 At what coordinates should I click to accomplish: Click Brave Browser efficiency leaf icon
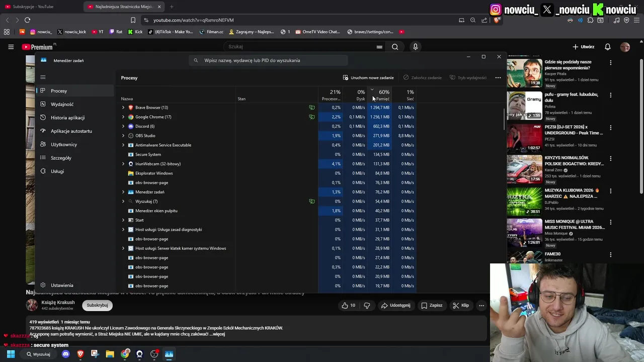[312, 108]
